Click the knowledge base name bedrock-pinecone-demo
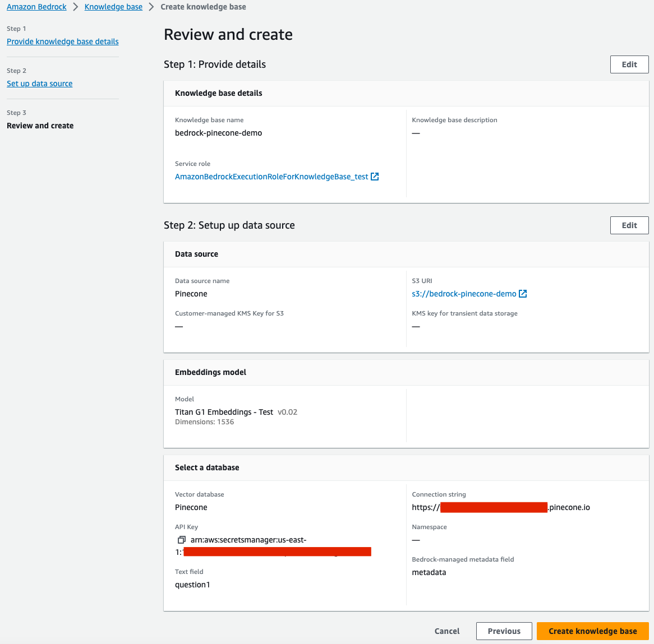Viewport: 654px width, 644px height. [x=218, y=133]
